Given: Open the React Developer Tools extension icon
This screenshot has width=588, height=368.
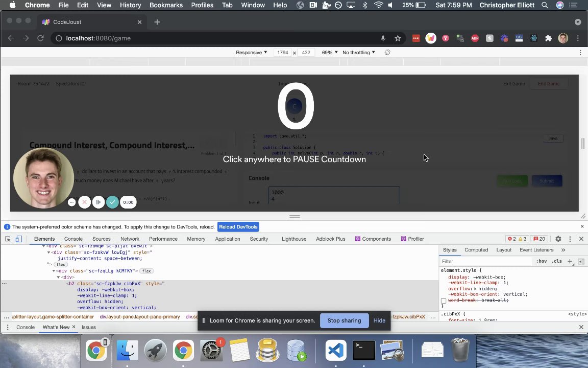Looking at the screenshot, I should [x=533, y=38].
